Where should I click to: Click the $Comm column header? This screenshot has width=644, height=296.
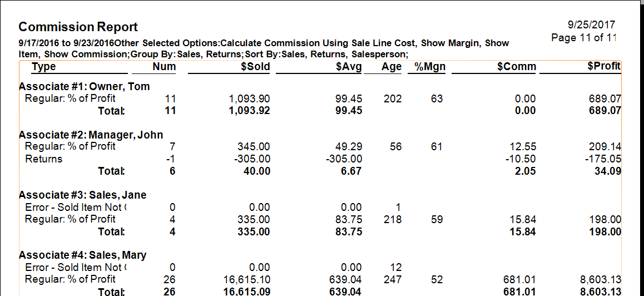(x=517, y=67)
